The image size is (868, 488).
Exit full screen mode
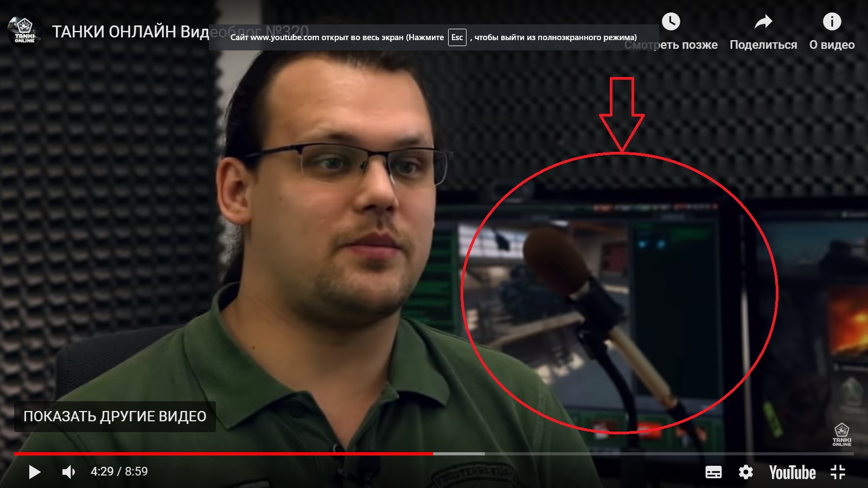point(838,472)
